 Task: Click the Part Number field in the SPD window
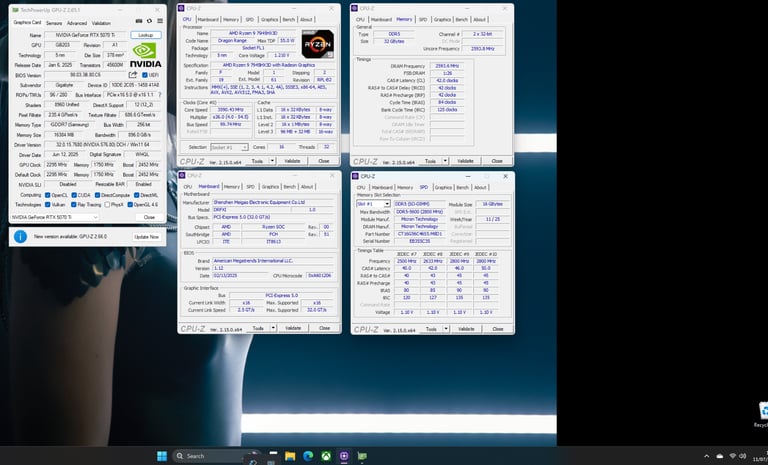pyautogui.click(x=420, y=234)
